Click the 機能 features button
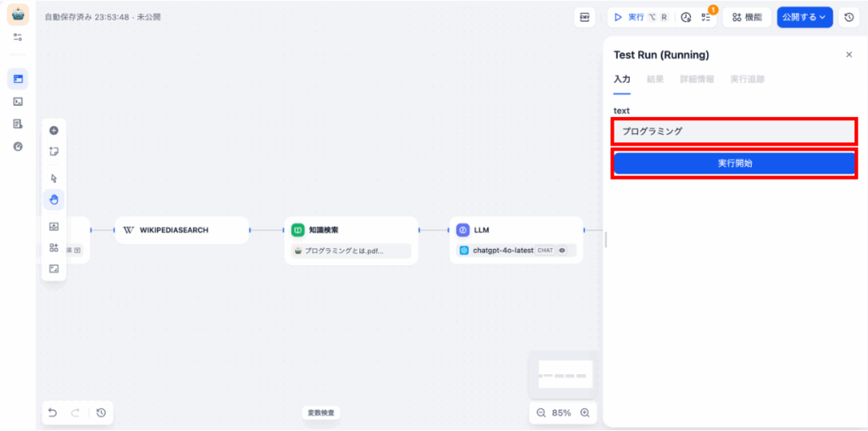868x431 pixels. point(747,17)
